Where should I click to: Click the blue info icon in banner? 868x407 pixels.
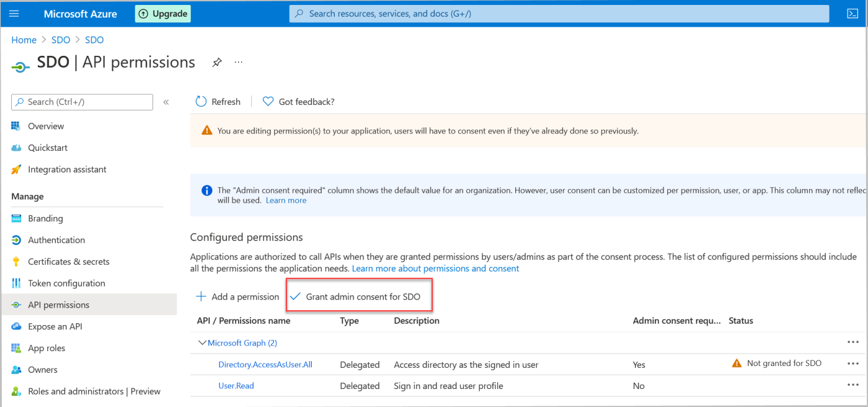[x=207, y=190]
